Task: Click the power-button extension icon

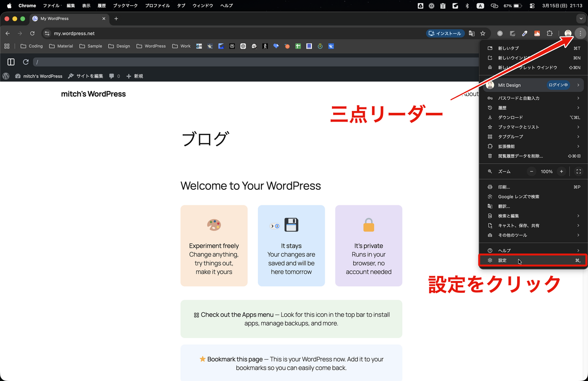Action: point(500,33)
